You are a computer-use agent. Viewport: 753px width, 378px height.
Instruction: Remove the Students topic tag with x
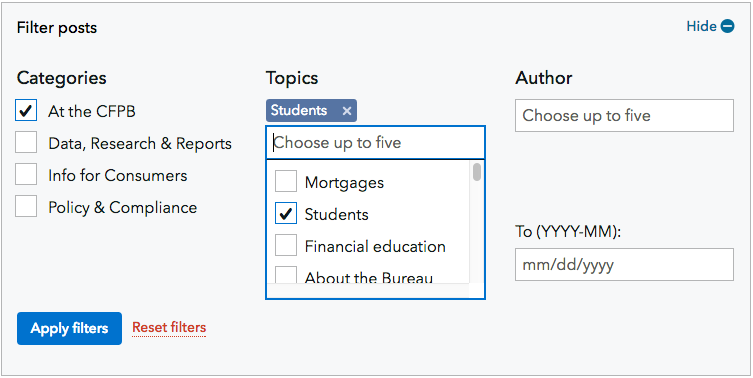(347, 111)
